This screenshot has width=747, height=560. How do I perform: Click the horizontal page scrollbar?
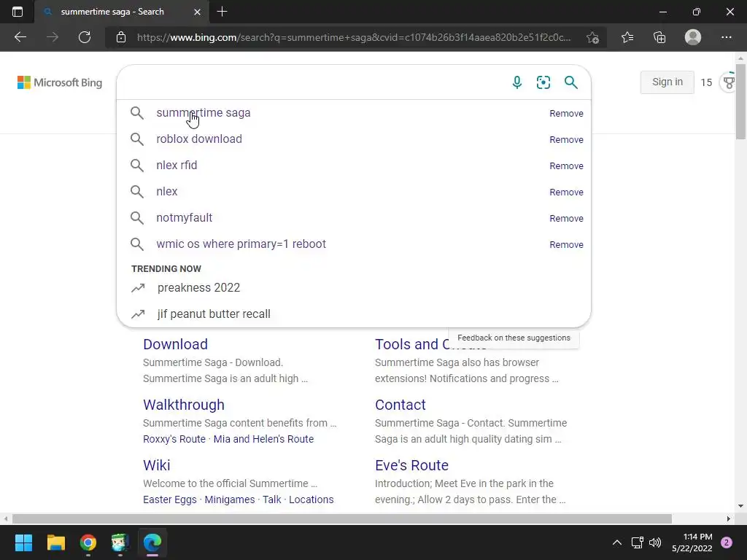tap(341, 518)
